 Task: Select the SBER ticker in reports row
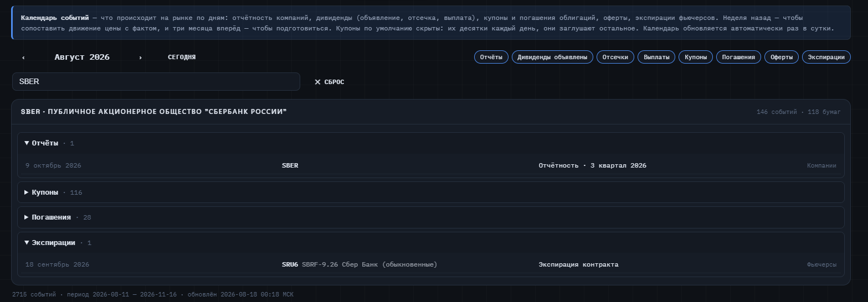point(290,165)
